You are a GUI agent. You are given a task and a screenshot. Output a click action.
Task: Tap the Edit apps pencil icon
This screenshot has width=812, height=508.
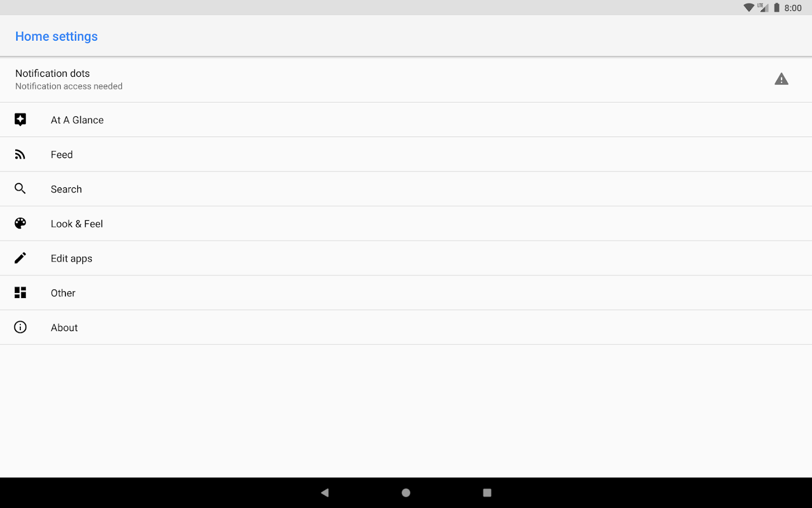pyautogui.click(x=20, y=258)
